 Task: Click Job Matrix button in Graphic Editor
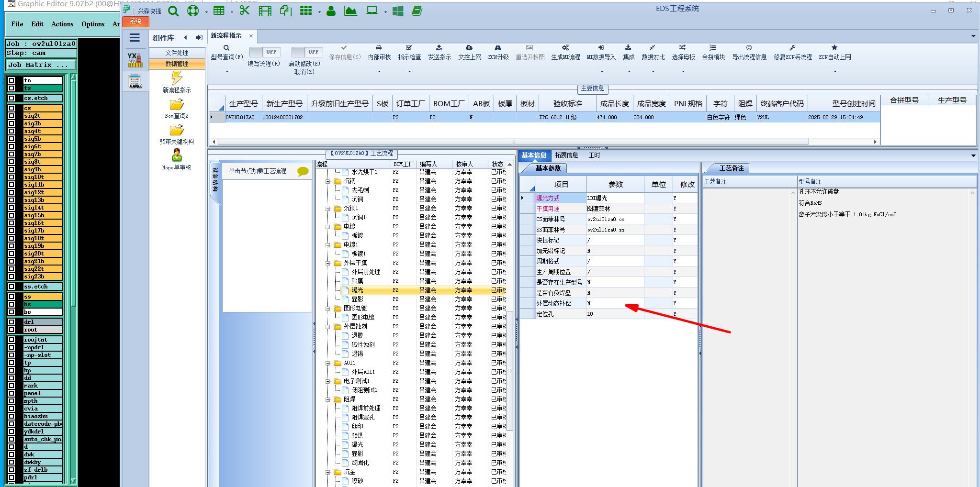coord(41,65)
